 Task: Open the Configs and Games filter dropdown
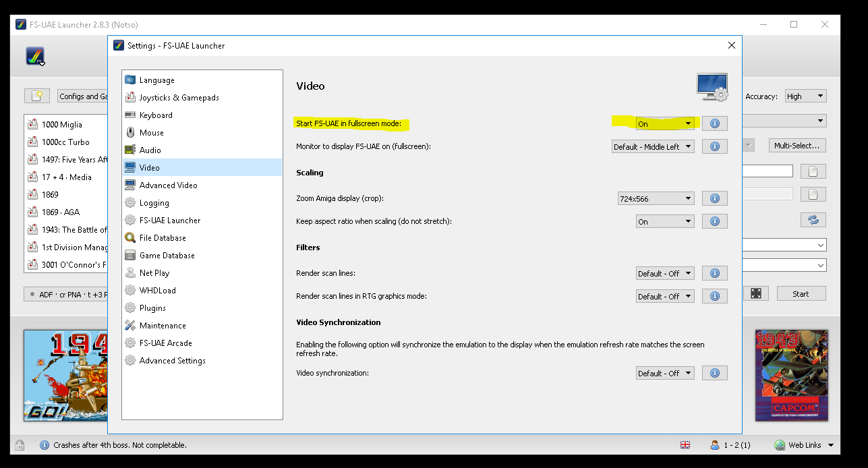pos(83,96)
